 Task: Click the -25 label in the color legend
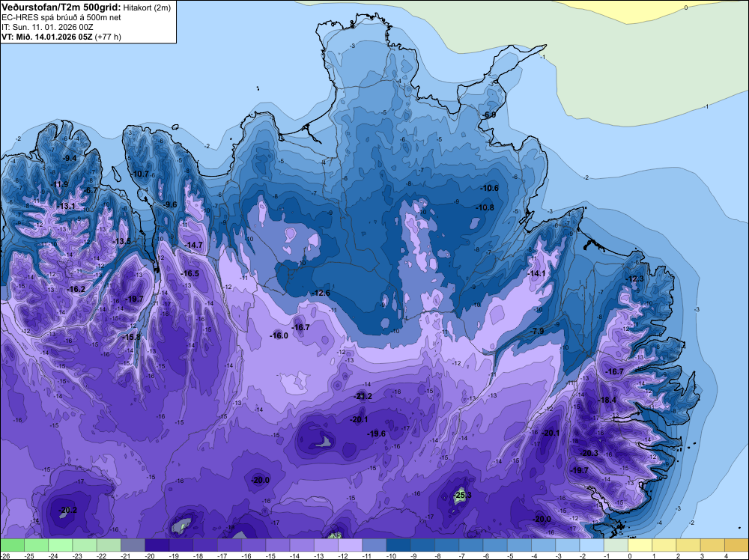30,556
